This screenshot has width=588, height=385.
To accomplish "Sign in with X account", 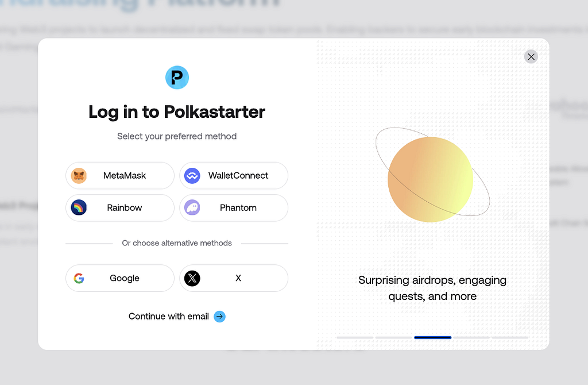I will coord(234,278).
